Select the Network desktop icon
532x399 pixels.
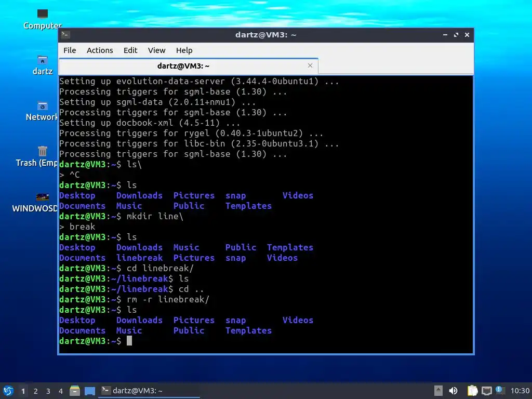(x=42, y=111)
